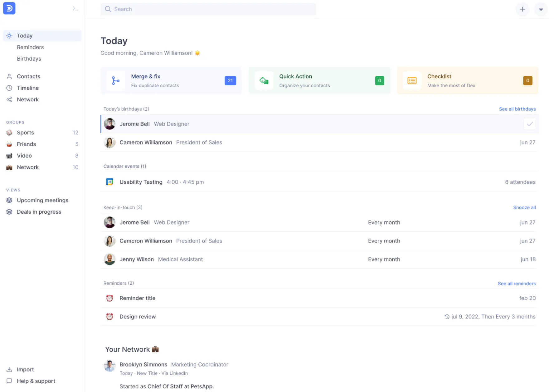
Task: Open the Import icon at bottom
Action: 9,369
